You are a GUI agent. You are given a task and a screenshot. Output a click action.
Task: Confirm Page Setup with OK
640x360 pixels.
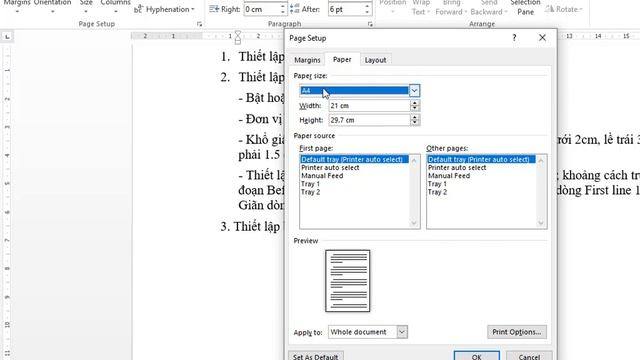pyautogui.click(x=477, y=356)
